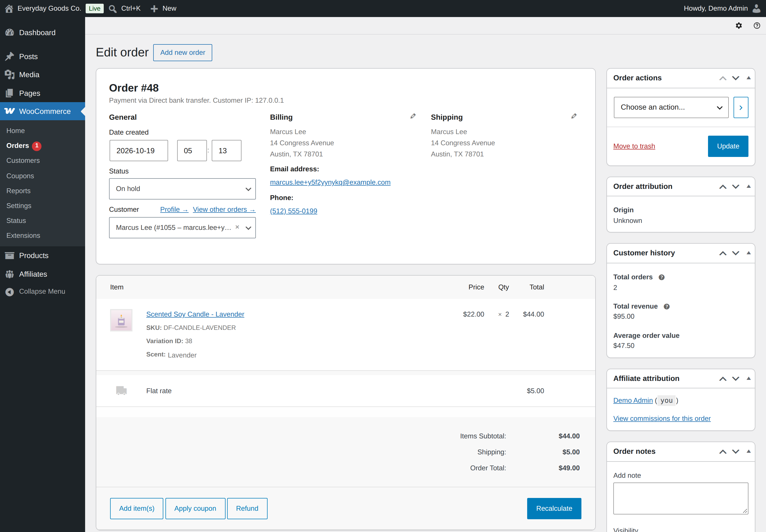
Task: Click the Products archive icon in sidebar
Action: 10,256
